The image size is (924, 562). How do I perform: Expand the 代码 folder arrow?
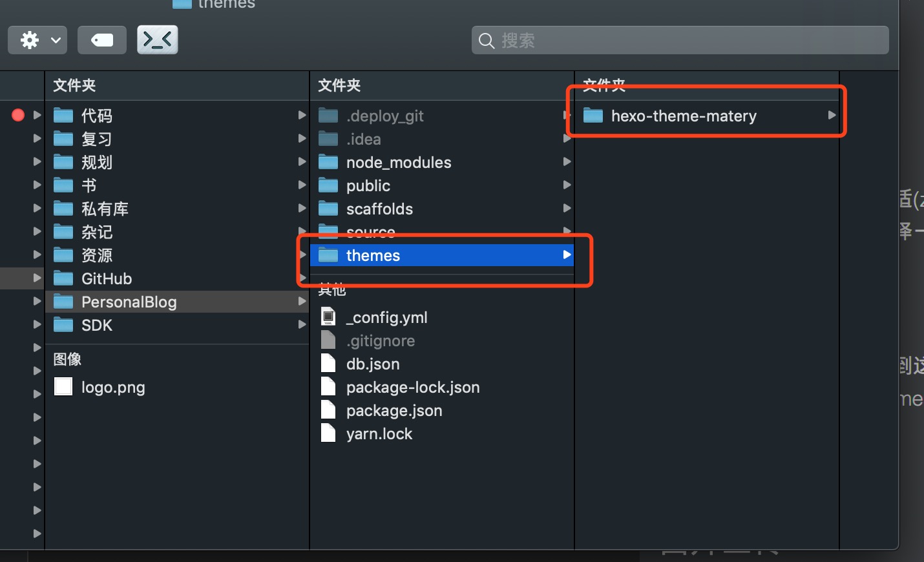pos(302,115)
